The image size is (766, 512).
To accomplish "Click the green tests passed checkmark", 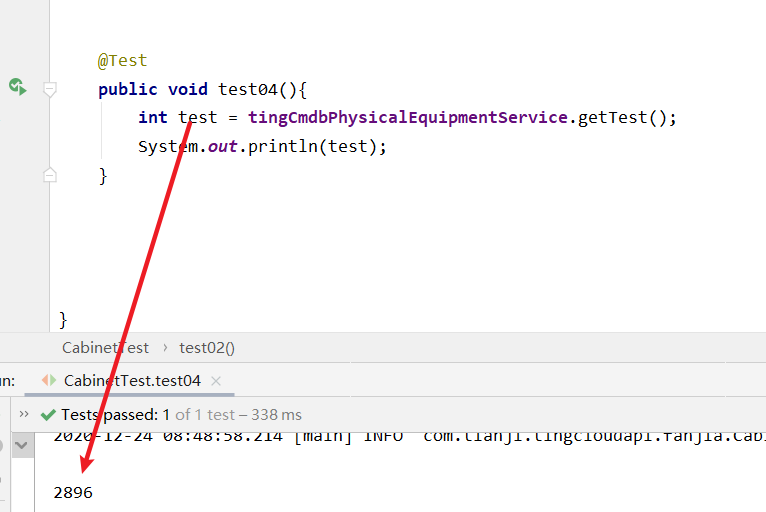I will coord(48,415).
